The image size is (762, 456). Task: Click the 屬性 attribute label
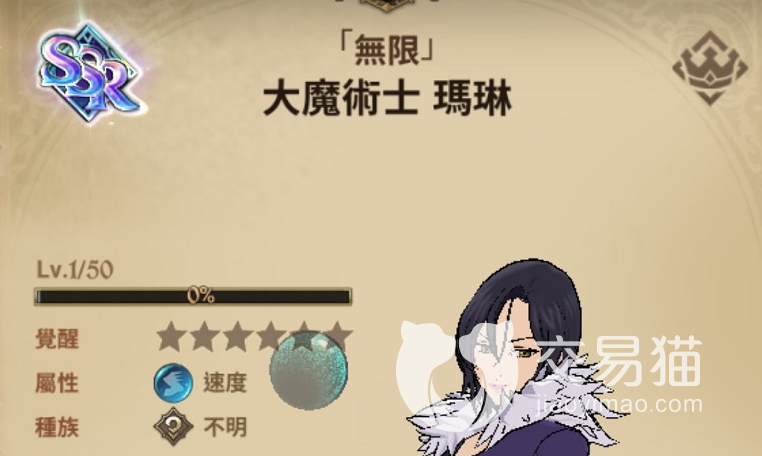point(57,383)
